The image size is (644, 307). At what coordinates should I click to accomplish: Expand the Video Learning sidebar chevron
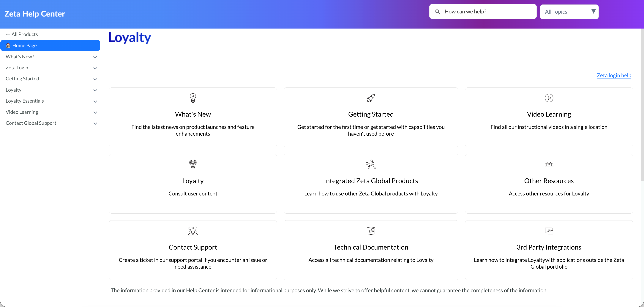coord(95,112)
